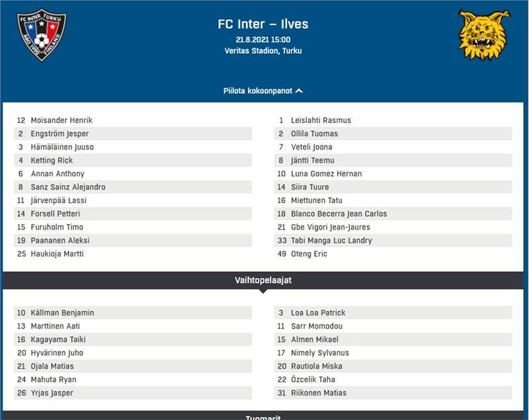This screenshot has height=420, width=529.
Task: Collapse lineups with Piilota kokoonpanot chevron
Action: [x=299, y=91]
